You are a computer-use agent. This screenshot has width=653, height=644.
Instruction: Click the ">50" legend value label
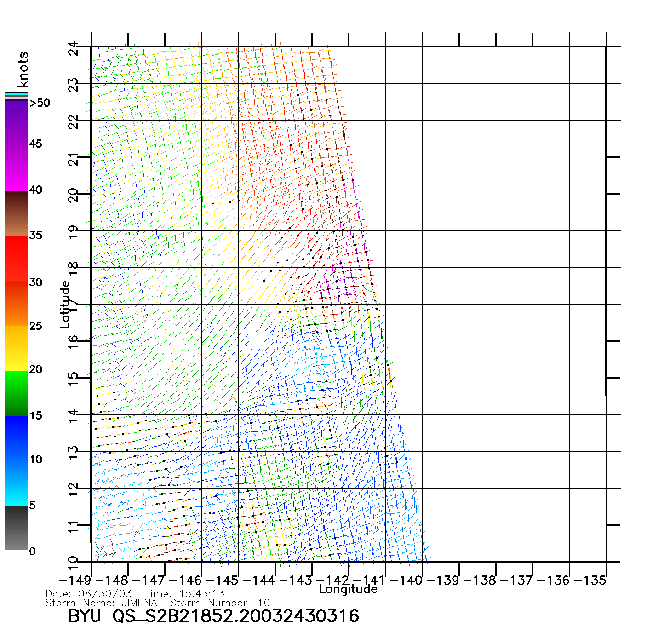[x=40, y=103]
